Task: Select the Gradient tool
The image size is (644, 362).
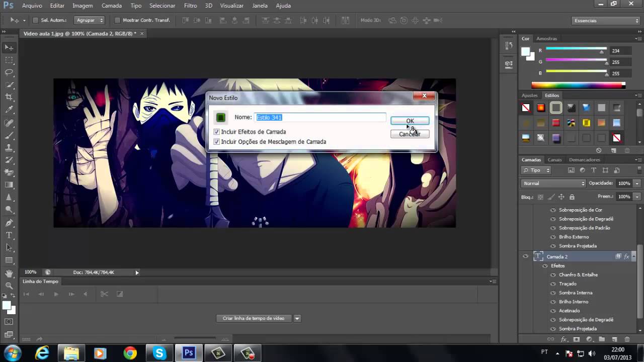Action: (9, 185)
